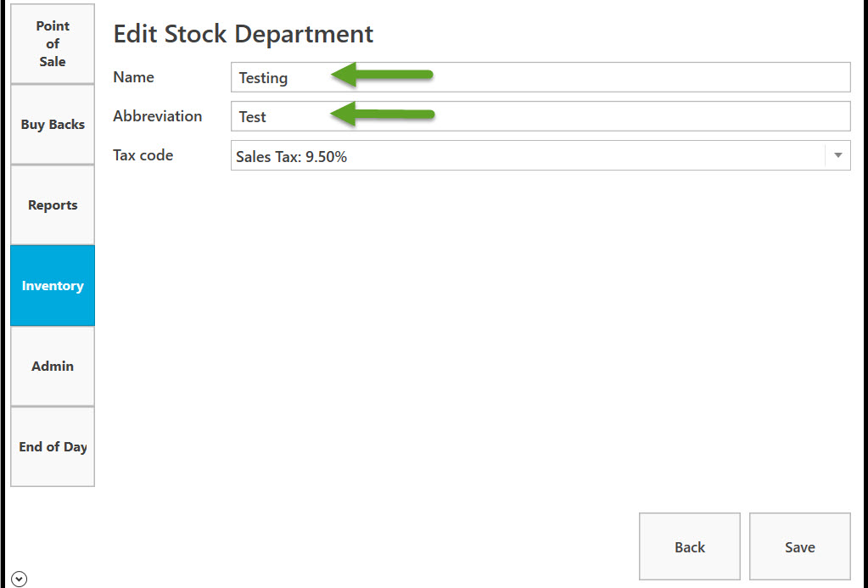Click the Back button
Screen dimensions: 868x588
click(690, 546)
